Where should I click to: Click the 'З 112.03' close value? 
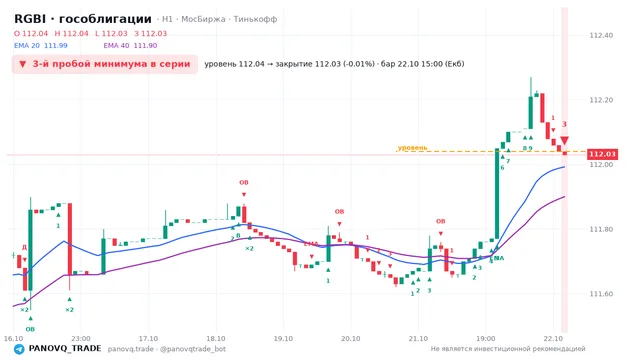[x=151, y=33]
